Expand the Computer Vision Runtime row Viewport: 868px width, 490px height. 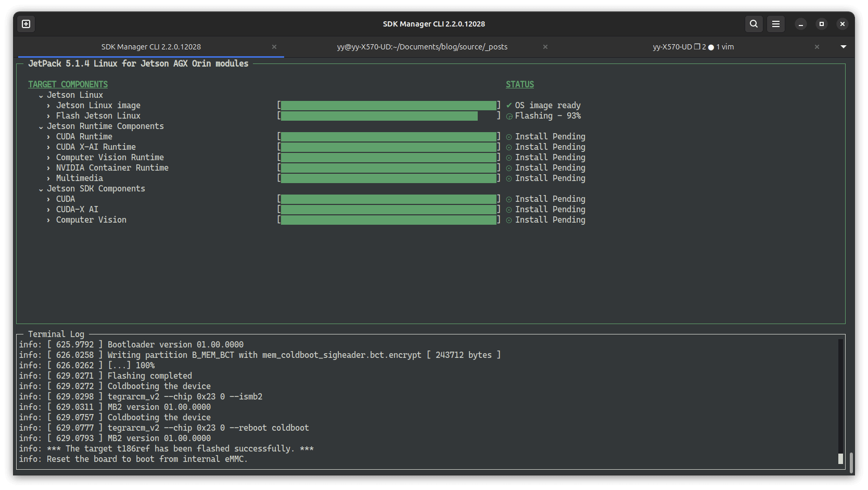48,158
